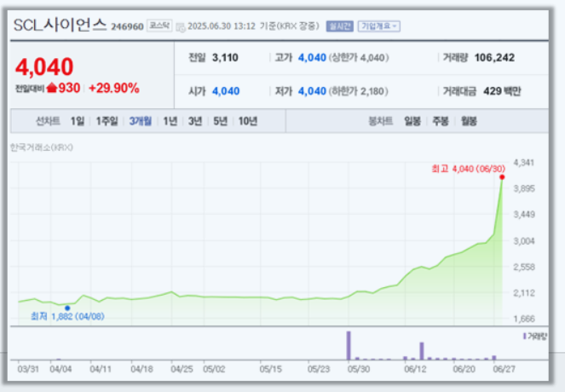Select the 5년 line chart tab

[220, 121]
